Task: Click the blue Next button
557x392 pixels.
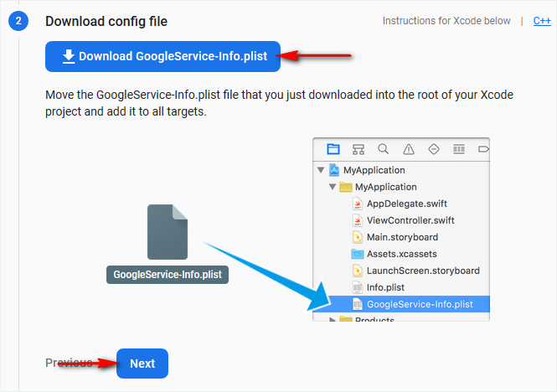Action: (x=142, y=364)
